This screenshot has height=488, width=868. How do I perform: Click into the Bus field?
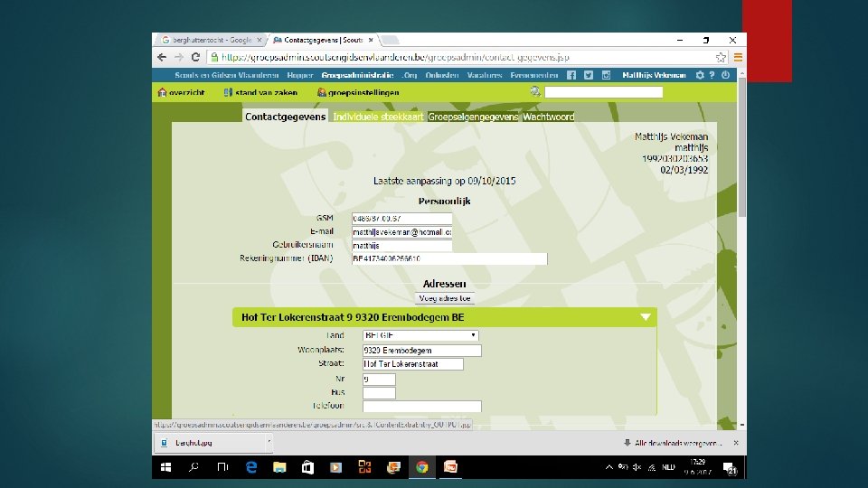pos(379,393)
